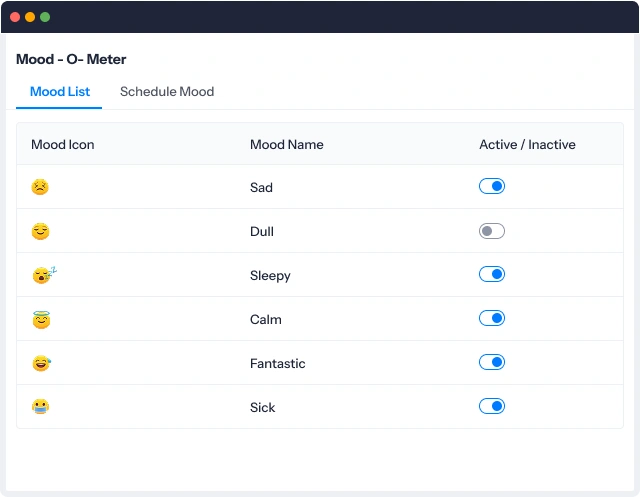Image resolution: width=640 pixels, height=497 pixels.
Task: Switch to the Schedule Mood tab
Action: pos(167,91)
